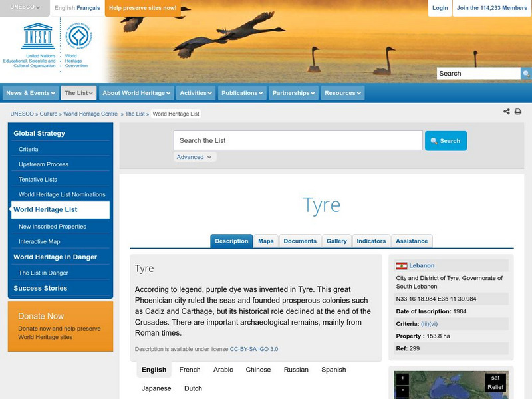532x399 pixels.
Task: Switch site language to Français
Action: pyautogui.click(x=88, y=8)
